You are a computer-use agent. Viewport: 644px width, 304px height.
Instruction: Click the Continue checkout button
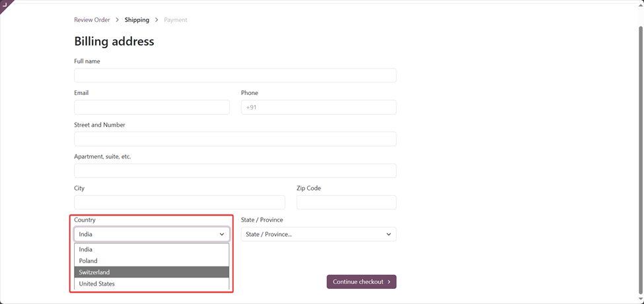point(361,282)
